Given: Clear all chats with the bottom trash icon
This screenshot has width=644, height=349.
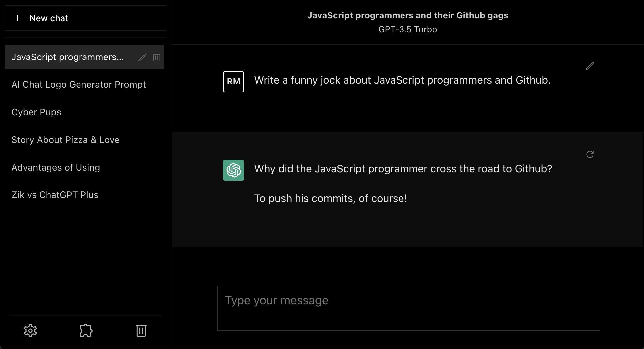Looking at the screenshot, I should (x=141, y=331).
